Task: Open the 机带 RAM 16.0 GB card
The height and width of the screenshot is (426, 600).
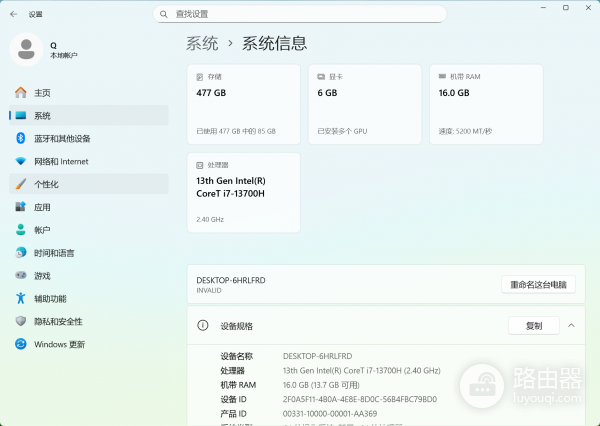Action: pyautogui.click(x=486, y=104)
